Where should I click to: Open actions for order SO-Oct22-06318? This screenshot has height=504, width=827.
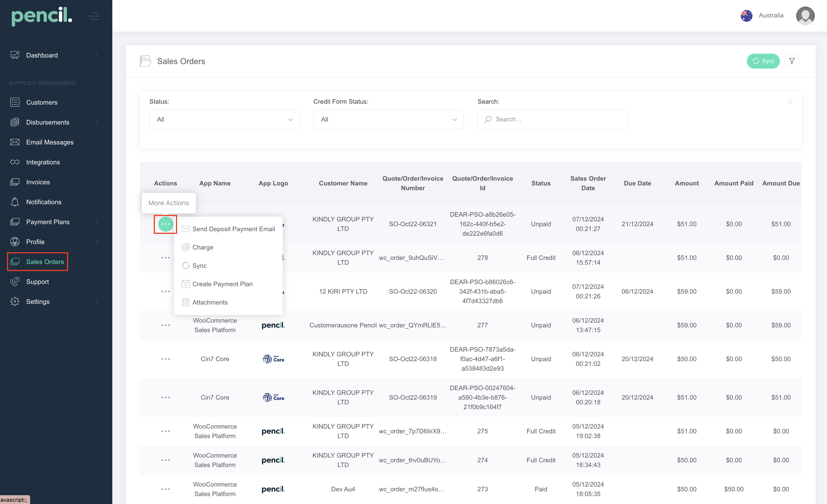(x=166, y=359)
